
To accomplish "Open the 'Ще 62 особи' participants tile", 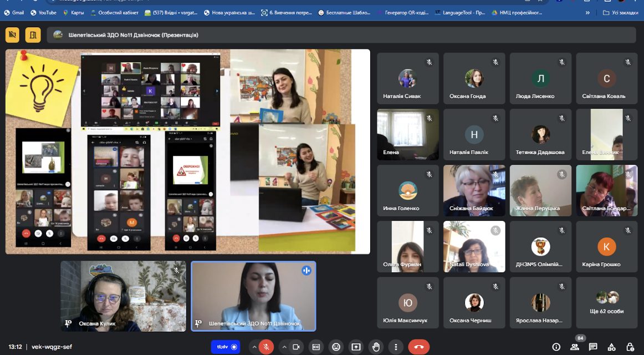I will click(x=607, y=303).
